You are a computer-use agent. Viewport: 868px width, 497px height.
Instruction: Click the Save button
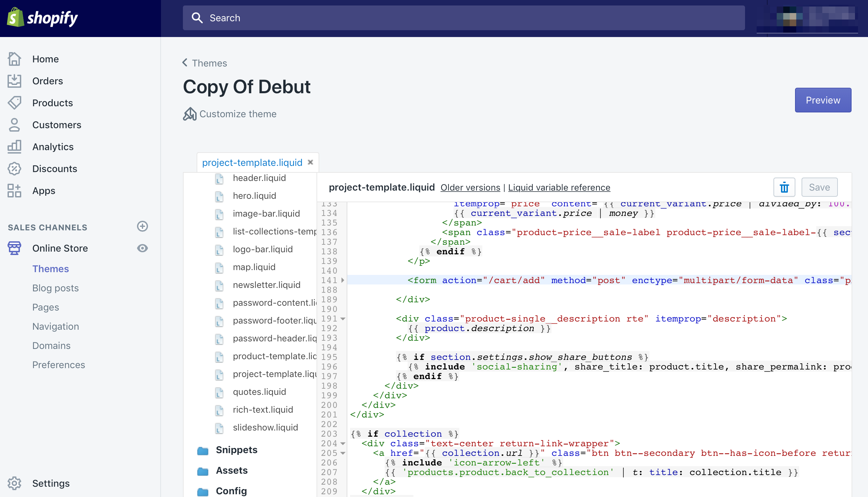[819, 187]
